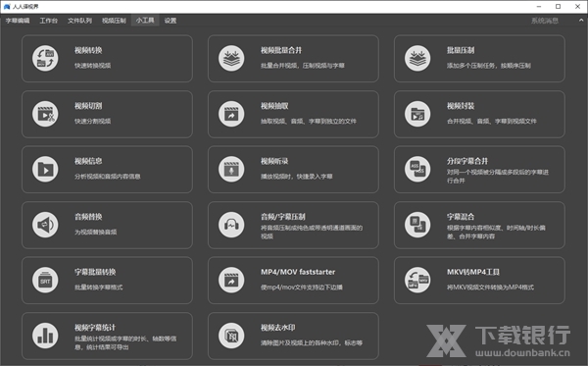Click the 为视频替换音频 description

(x=96, y=232)
